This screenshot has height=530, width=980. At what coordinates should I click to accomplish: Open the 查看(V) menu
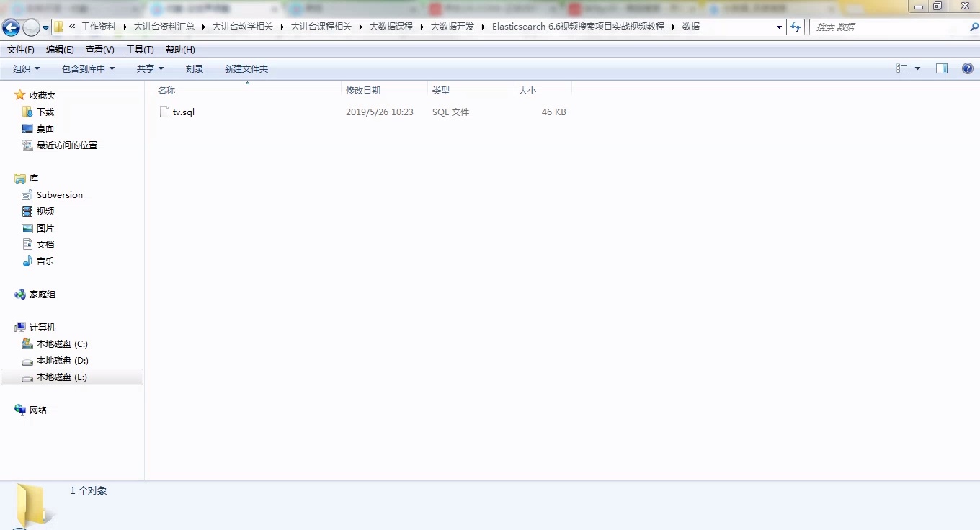point(100,49)
